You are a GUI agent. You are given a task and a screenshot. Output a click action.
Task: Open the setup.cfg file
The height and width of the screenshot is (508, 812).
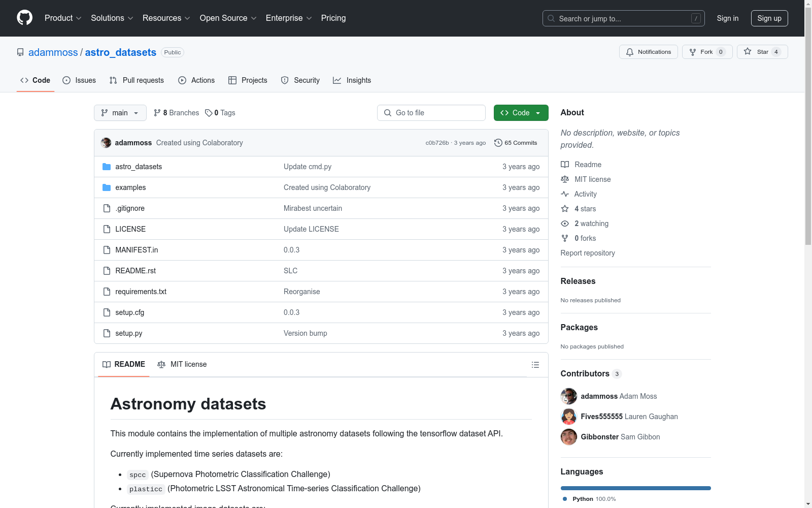pos(130,312)
